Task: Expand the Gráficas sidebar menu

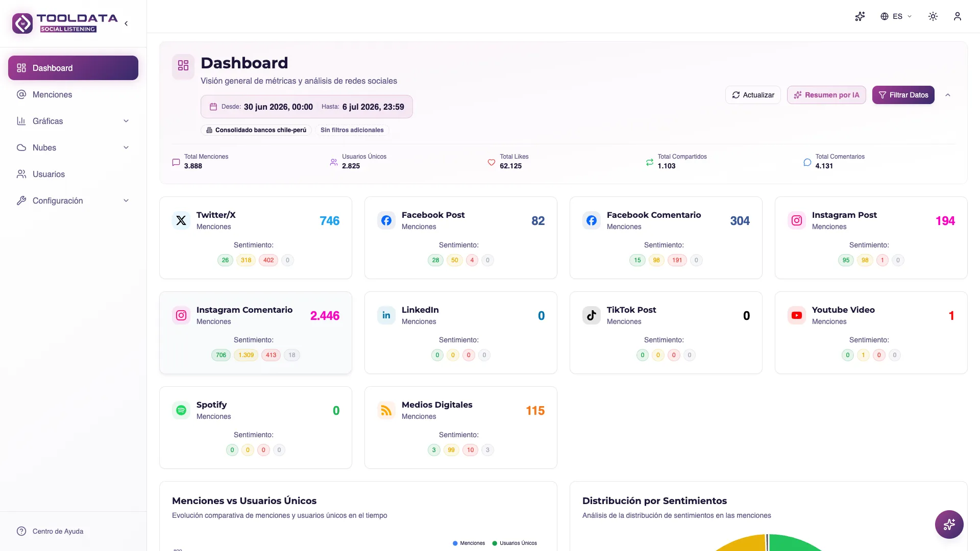Action: pyautogui.click(x=73, y=121)
